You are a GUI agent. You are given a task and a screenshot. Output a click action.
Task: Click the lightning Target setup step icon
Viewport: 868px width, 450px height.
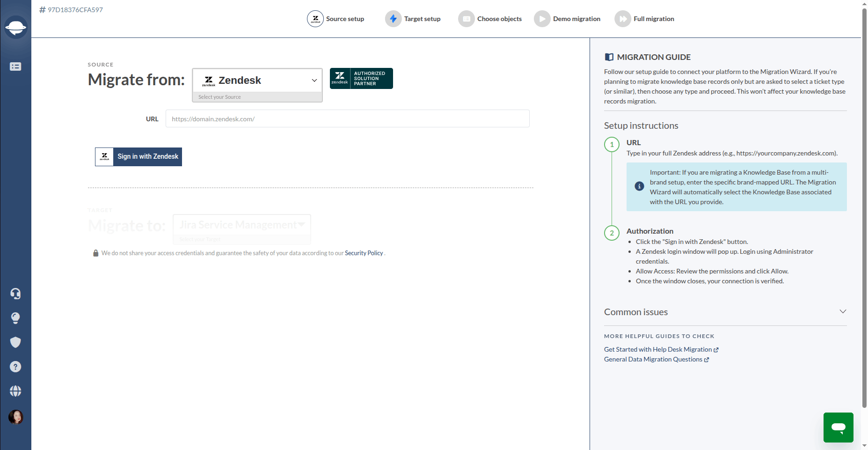393,19
